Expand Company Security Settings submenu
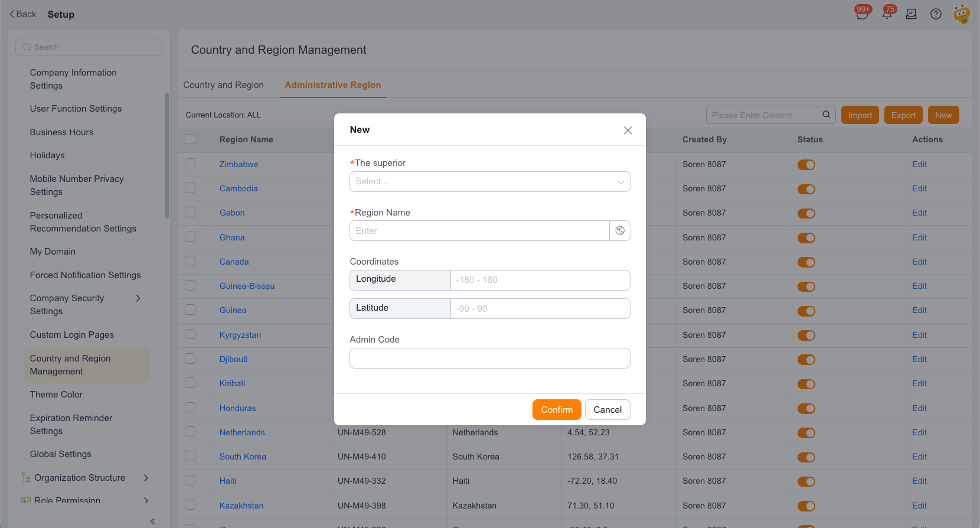 [x=138, y=298]
